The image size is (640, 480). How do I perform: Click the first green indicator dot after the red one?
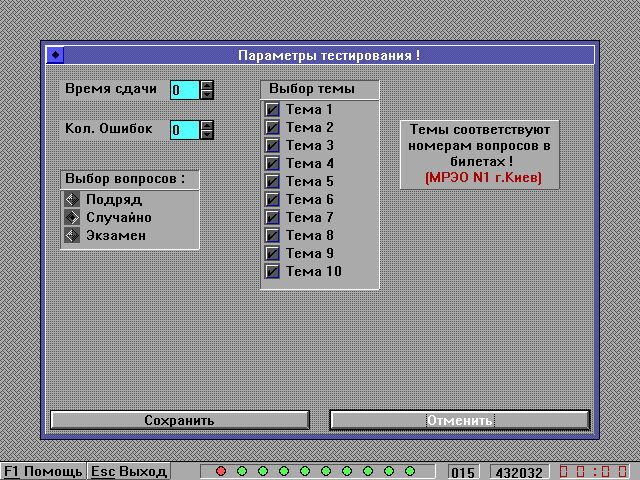pyautogui.click(x=242, y=471)
